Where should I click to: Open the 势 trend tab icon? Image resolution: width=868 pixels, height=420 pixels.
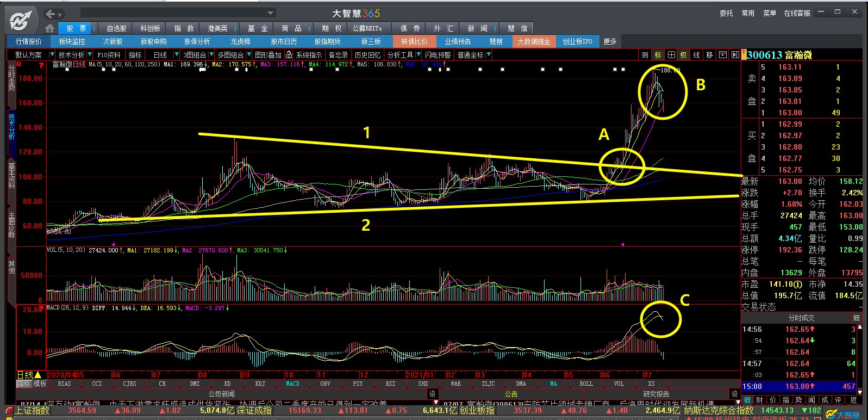tap(799, 400)
